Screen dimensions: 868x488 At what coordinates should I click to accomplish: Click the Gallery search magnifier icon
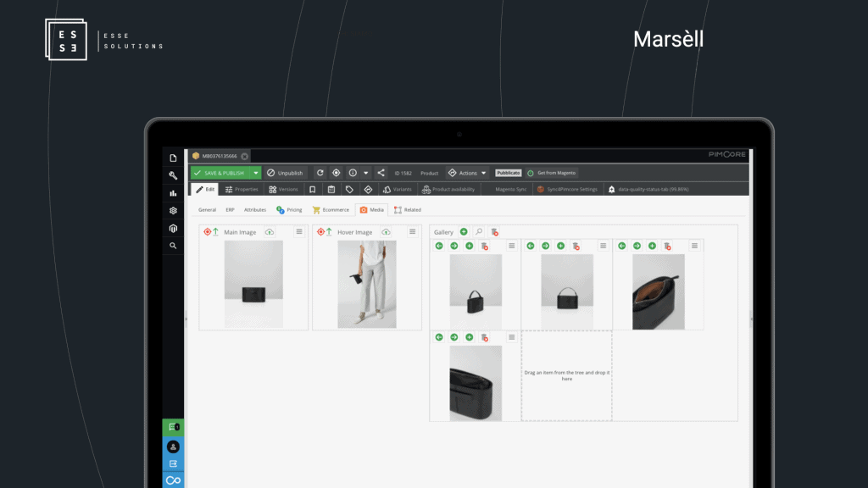pos(480,232)
